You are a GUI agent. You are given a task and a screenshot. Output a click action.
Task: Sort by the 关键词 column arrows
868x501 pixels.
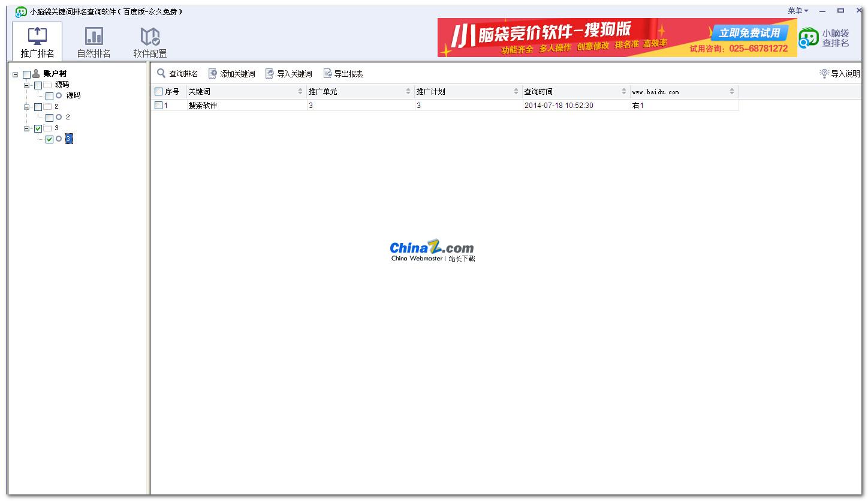(x=300, y=92)
